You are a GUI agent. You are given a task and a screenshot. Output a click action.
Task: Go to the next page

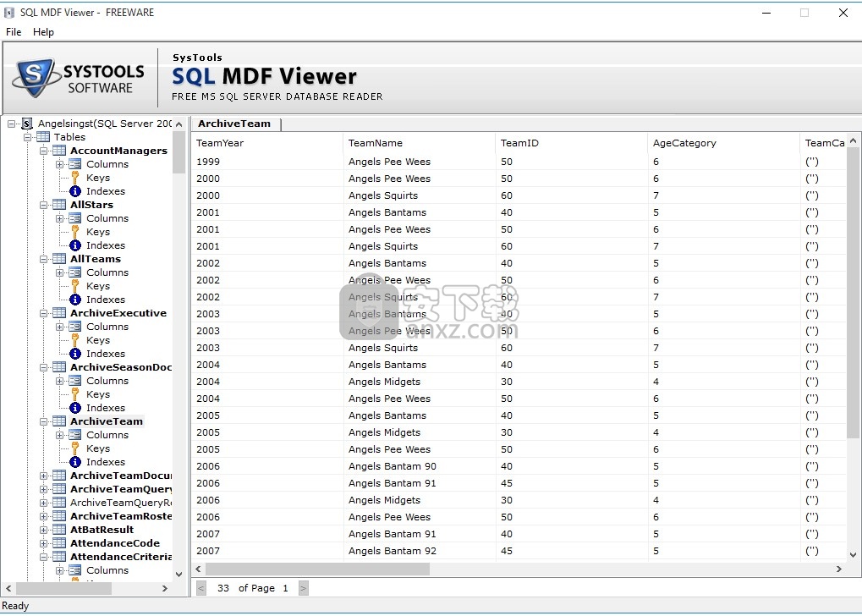(304, 588)
